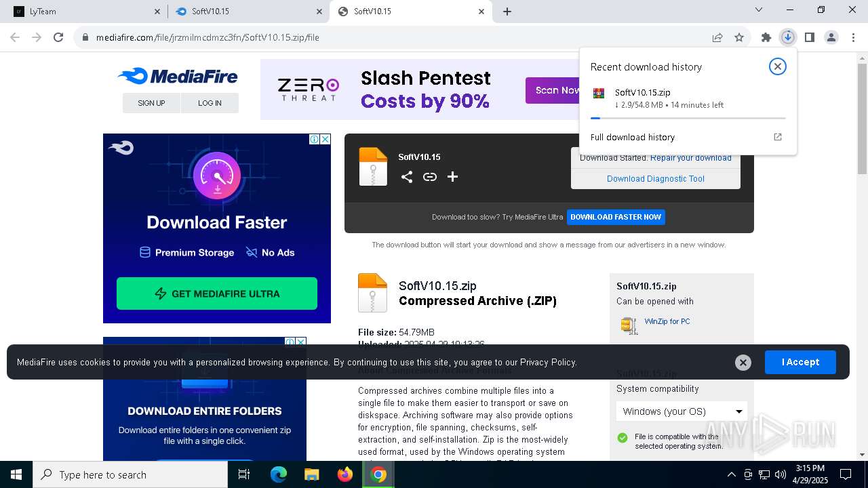Screen dimensions: 868x488
Task: Click DOWNLOAD FASTER NOW button
Action: pyautogui.click(x=616, y=217)
